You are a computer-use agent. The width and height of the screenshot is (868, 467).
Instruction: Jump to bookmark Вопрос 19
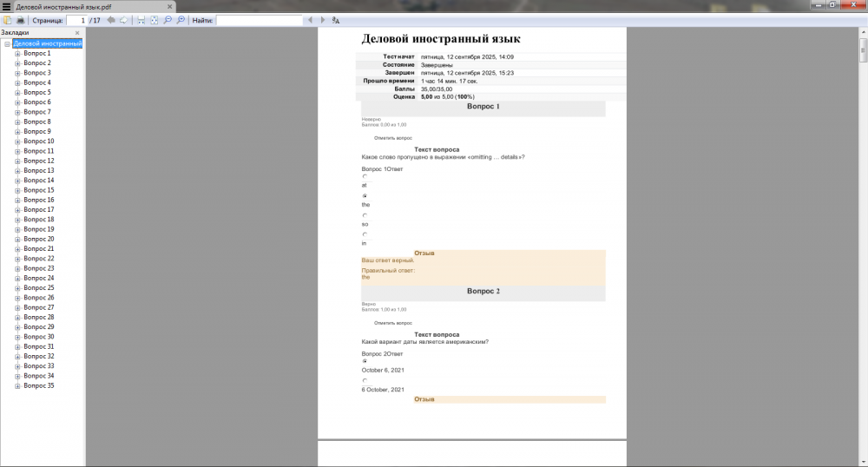tap(39, 230)
